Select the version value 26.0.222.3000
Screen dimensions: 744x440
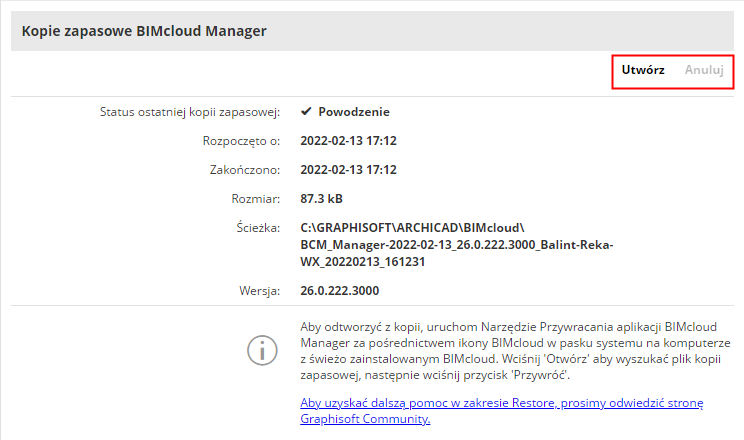[340, 291]
